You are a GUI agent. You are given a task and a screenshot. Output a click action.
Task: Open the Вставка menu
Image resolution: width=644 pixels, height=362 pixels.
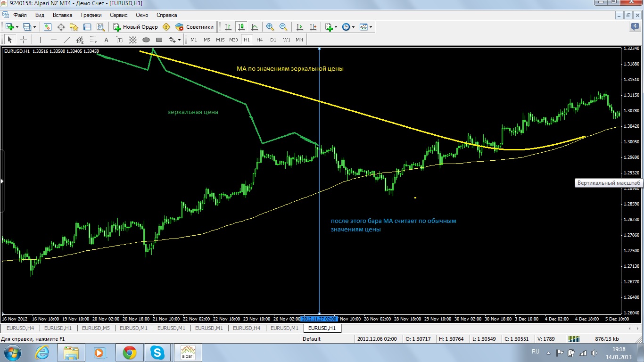63,15
